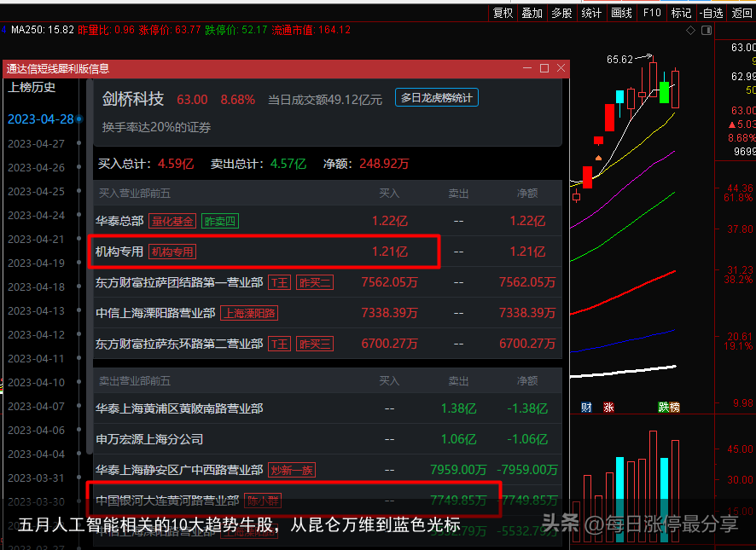The image size is (756, 550).
Task: Click the 换手率达20%的证券 reason text
Action: point(156,128)
